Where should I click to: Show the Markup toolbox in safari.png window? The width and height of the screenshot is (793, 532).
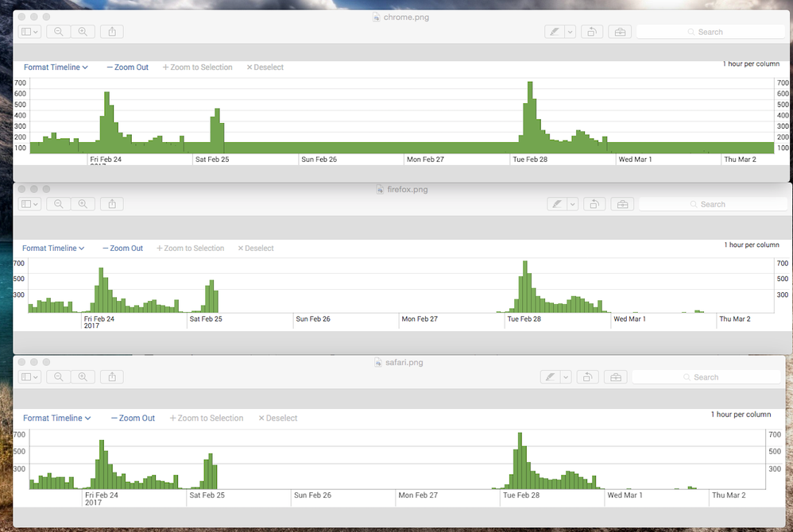pos(616,377)
